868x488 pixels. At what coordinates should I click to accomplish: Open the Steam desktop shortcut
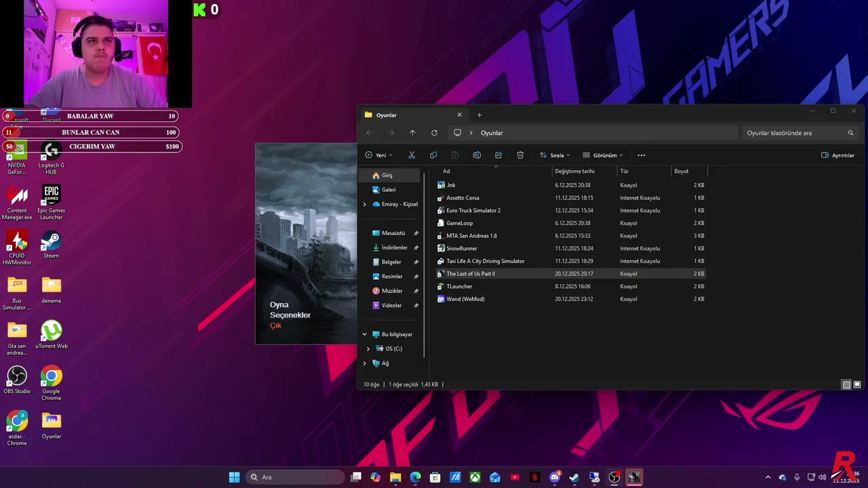51,245
